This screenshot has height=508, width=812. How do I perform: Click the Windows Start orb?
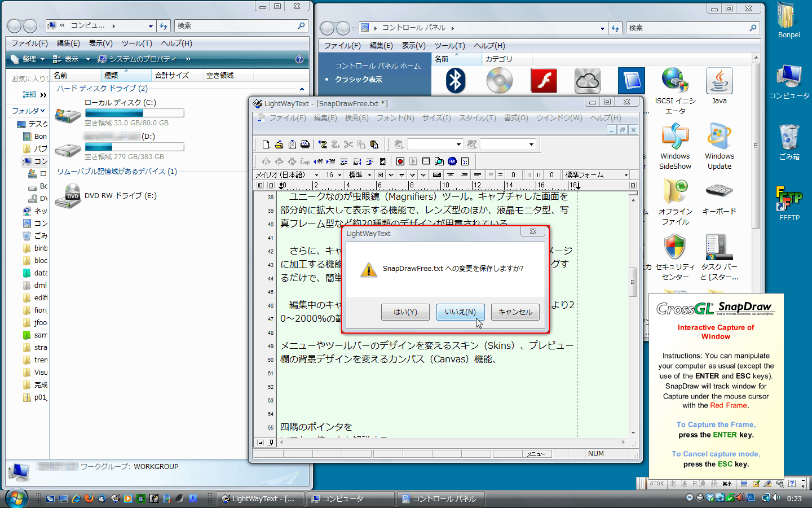tap(16, 498)
